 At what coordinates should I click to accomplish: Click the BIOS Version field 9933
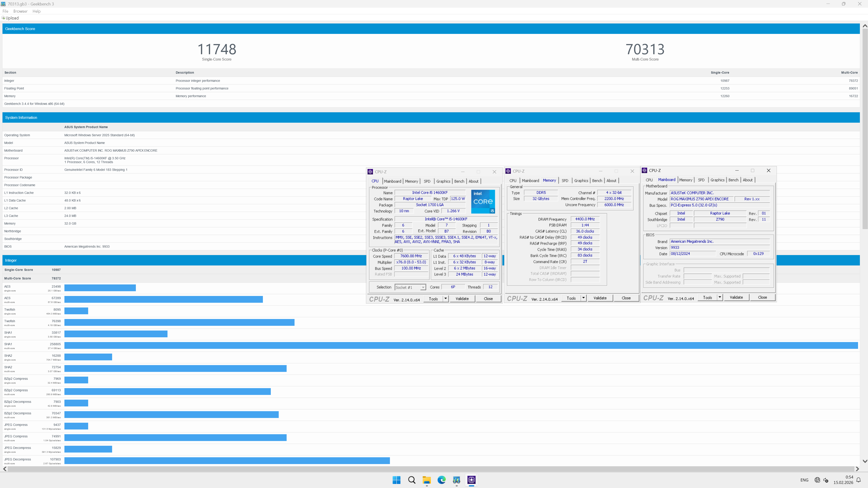(x=720, y=247)
